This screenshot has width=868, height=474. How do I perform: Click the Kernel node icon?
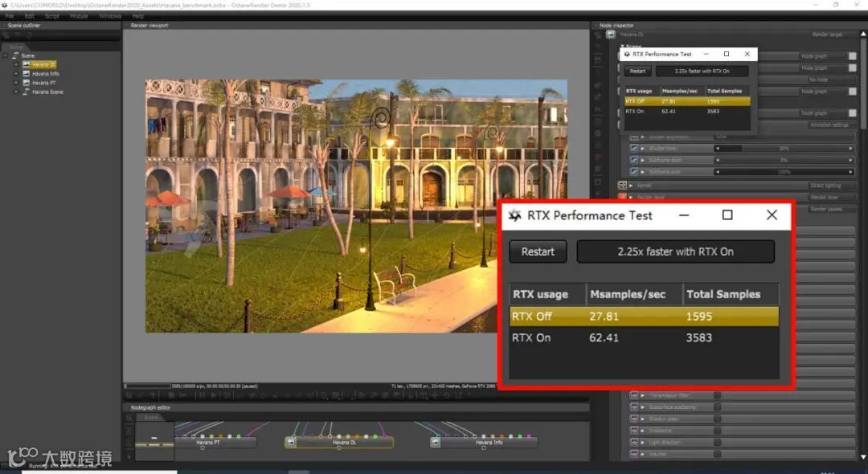point(622,186)
